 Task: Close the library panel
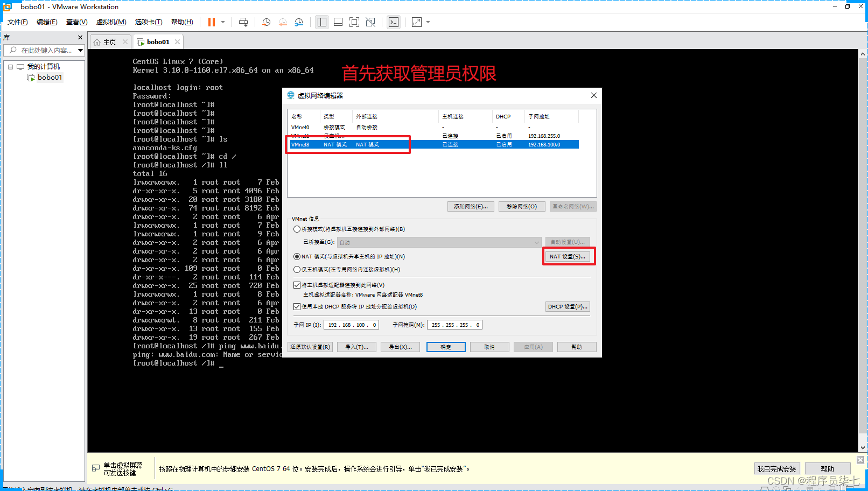tap(80, 37)
